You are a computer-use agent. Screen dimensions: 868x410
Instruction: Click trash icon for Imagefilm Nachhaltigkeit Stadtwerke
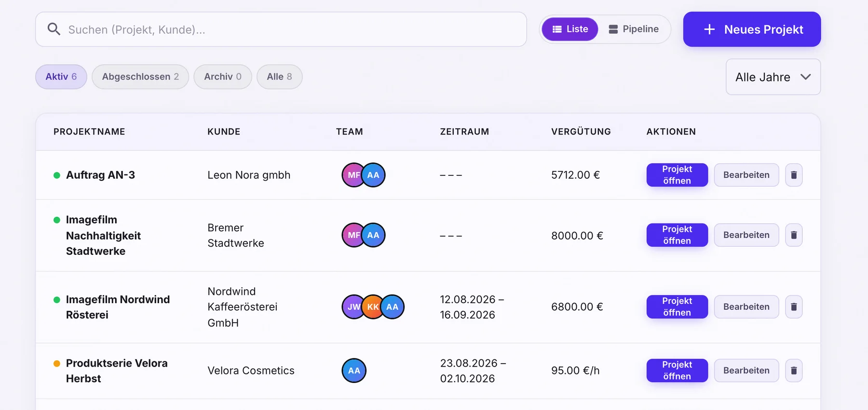pyautogui.click(x=794, y=235)
